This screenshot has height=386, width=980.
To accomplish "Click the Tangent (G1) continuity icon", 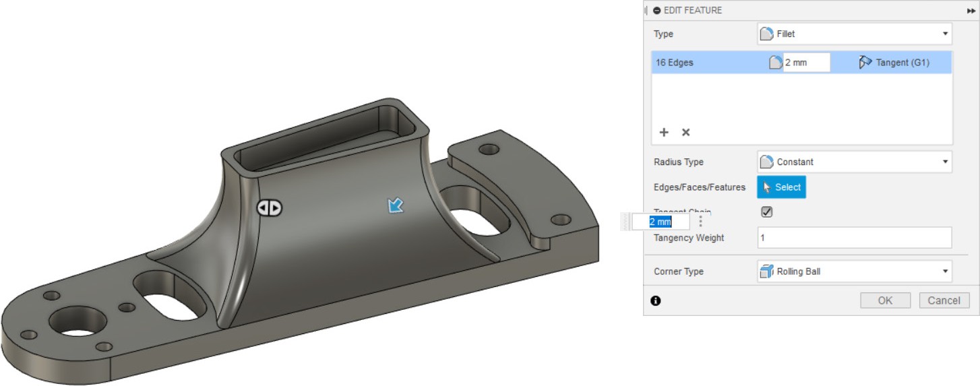I will tap(865, 63).
